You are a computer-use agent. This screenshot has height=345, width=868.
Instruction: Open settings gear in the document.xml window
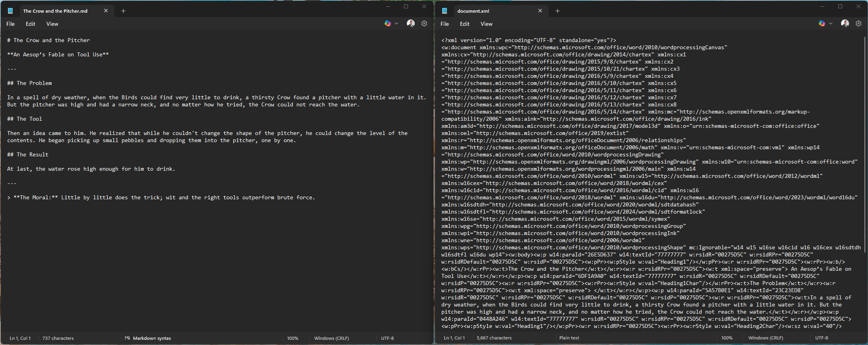[x=858, y=24]
